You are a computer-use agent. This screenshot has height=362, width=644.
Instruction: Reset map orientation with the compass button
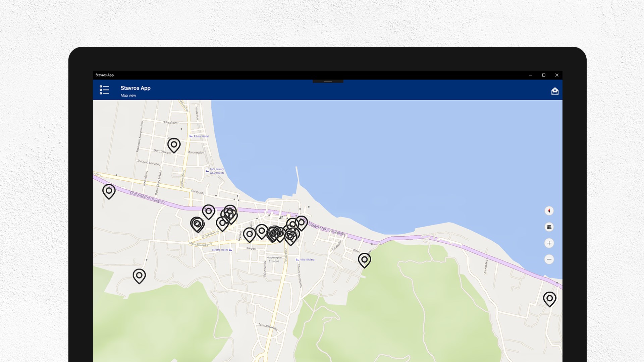549,211
